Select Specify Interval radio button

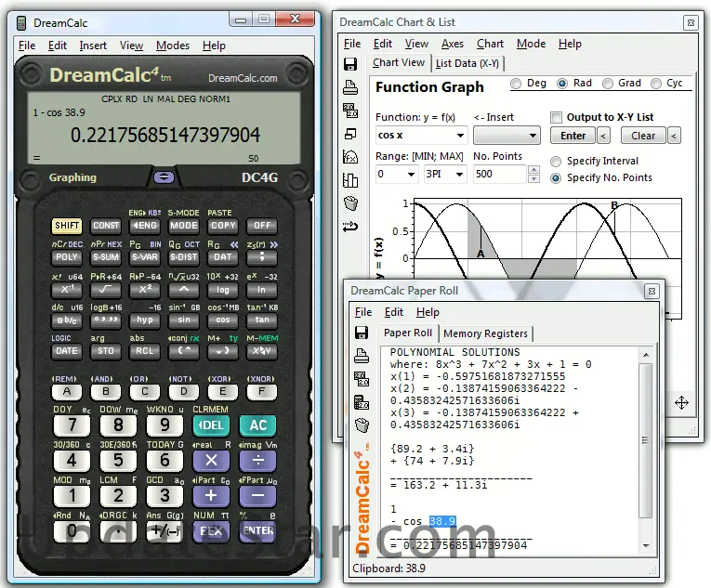coord(556,162)
